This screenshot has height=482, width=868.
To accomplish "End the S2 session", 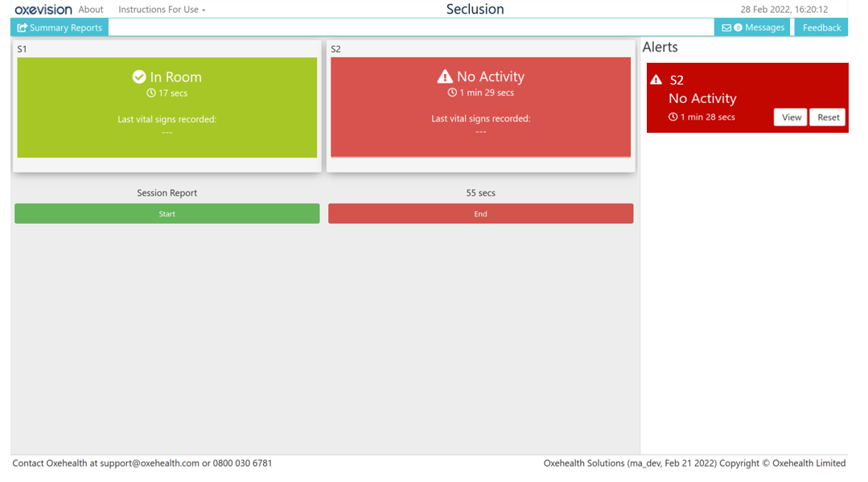I will pos(480,213).
